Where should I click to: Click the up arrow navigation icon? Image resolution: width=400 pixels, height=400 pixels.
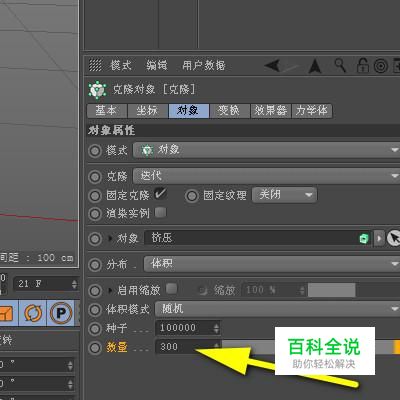pyautogui.click(x=314, y=66)
